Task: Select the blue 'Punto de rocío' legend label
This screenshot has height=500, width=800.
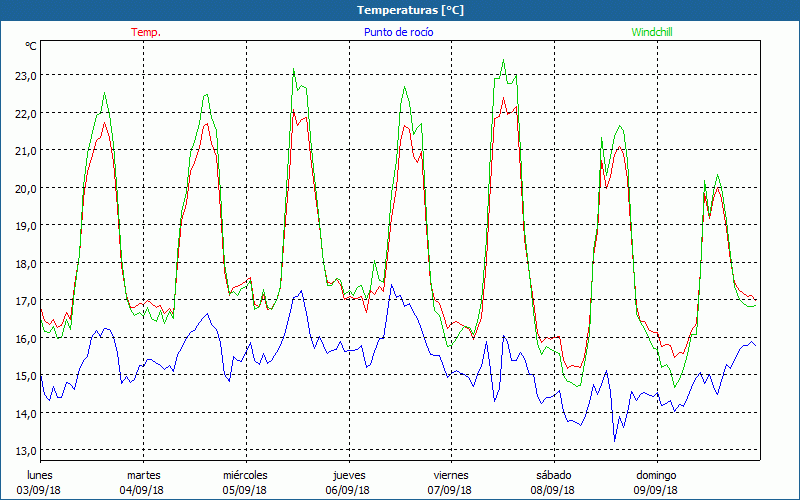Action: pos(398,32)
